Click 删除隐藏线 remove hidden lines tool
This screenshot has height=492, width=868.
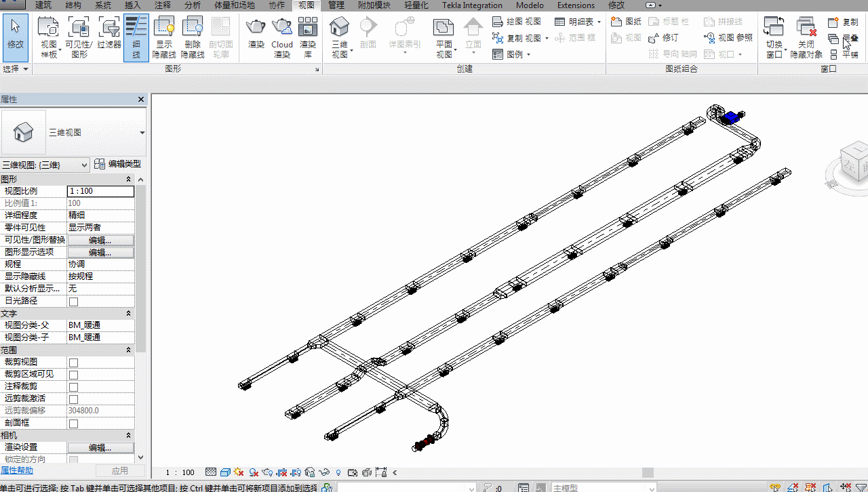(193, 37)
